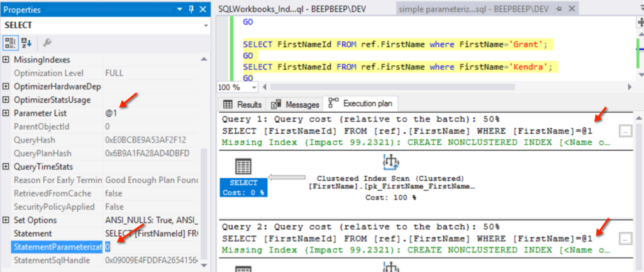644x272 pixels.
Task: Open the SELECT object dropdown in Properties
Action: pos(205,25)
